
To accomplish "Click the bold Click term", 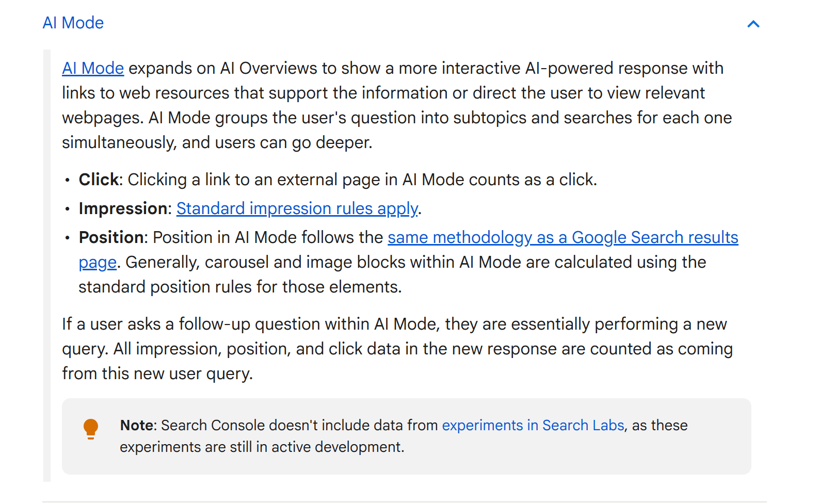I will coord(99,180).
